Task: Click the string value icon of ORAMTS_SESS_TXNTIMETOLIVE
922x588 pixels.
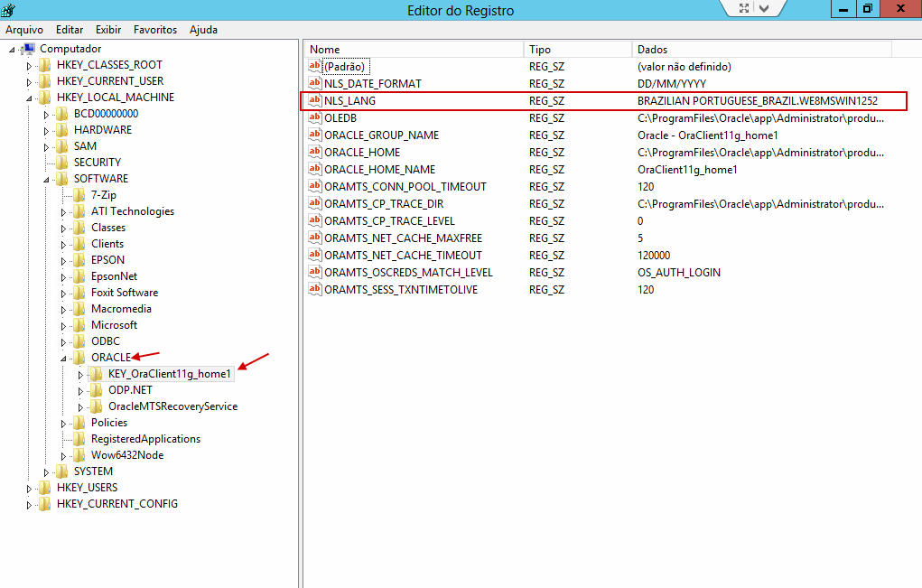Action: (315, 289)
